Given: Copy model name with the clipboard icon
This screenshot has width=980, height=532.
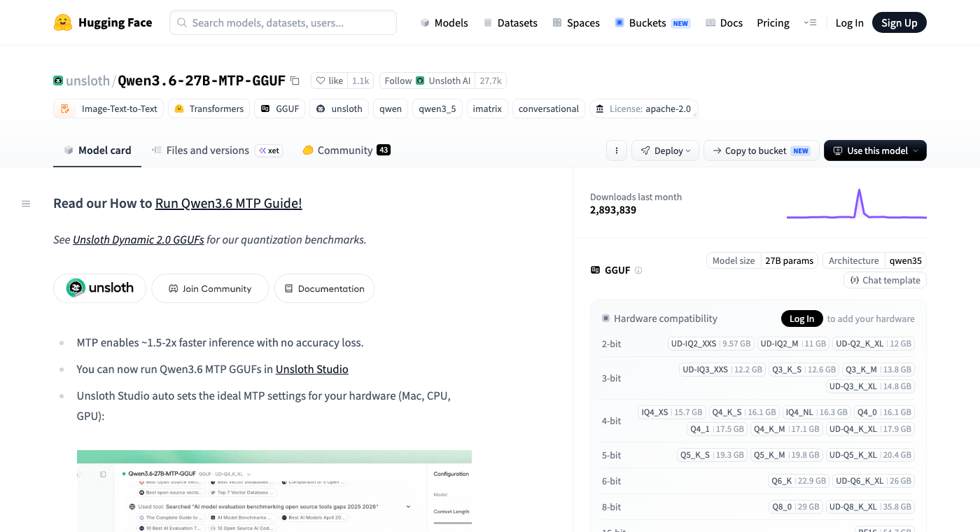Looking at the screenshot, I should (x=295, y=81).
